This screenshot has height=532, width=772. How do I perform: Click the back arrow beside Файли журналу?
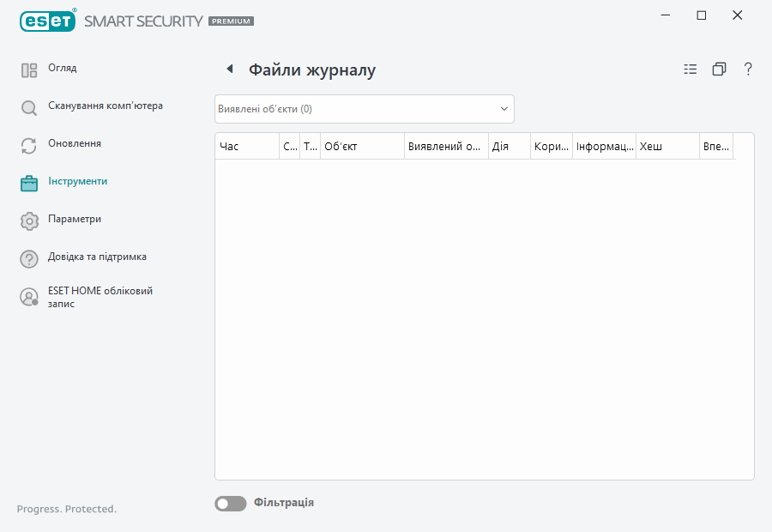[x=229, y=70]
